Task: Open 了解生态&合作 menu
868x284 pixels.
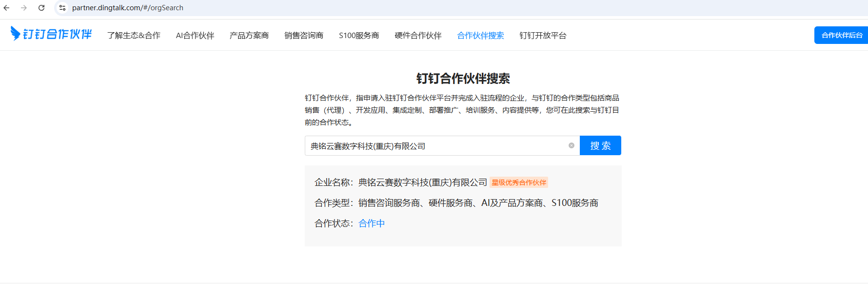Action: point(134,35)
